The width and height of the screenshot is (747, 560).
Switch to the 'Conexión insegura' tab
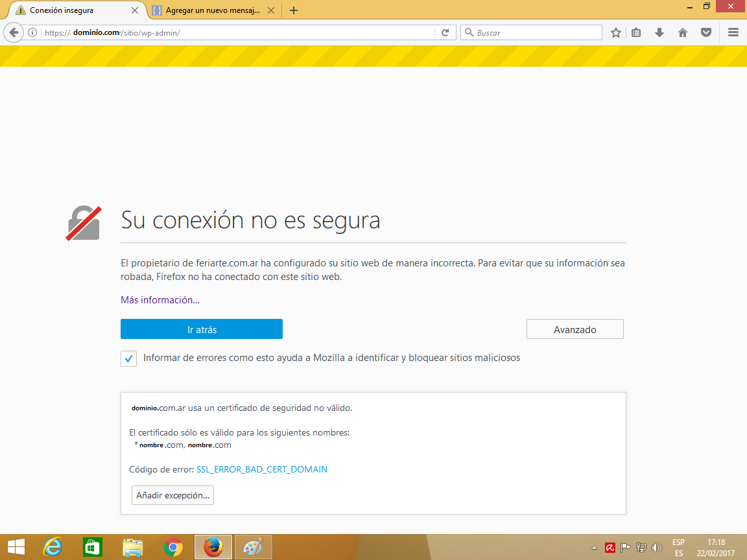77,10
